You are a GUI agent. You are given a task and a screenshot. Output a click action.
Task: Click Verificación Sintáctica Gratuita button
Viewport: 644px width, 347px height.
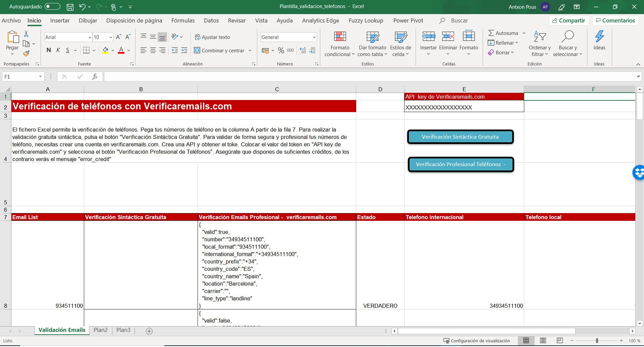point(460,137)
